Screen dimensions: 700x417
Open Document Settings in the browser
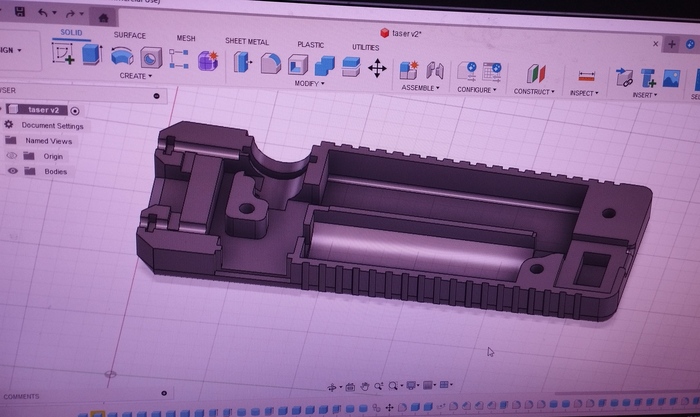point(52,126)
